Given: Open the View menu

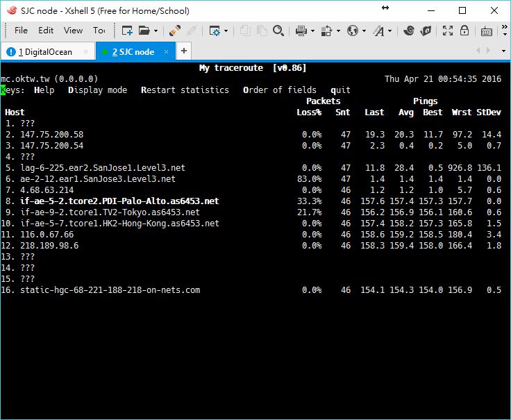Looking at the screenshot, I should 73,31.
